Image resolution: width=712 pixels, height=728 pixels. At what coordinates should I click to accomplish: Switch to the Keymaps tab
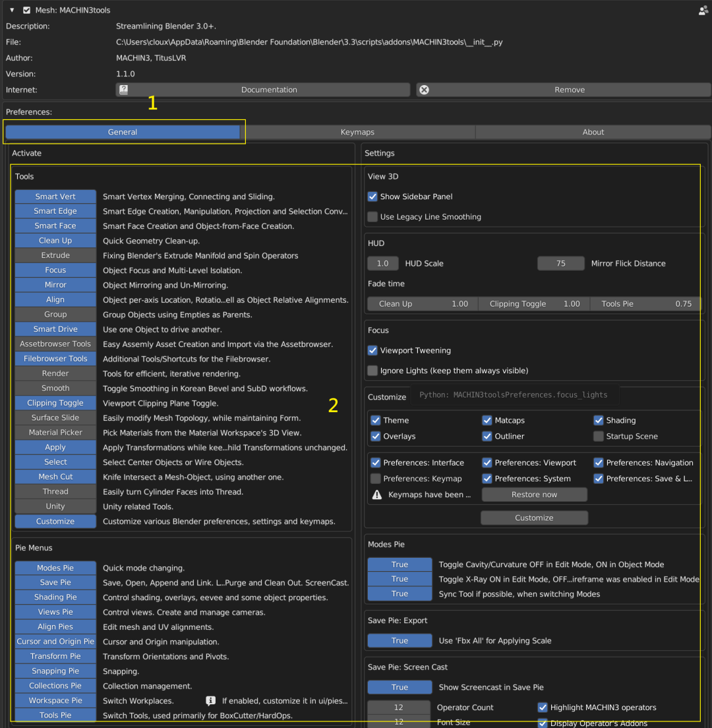pos(357,132)
